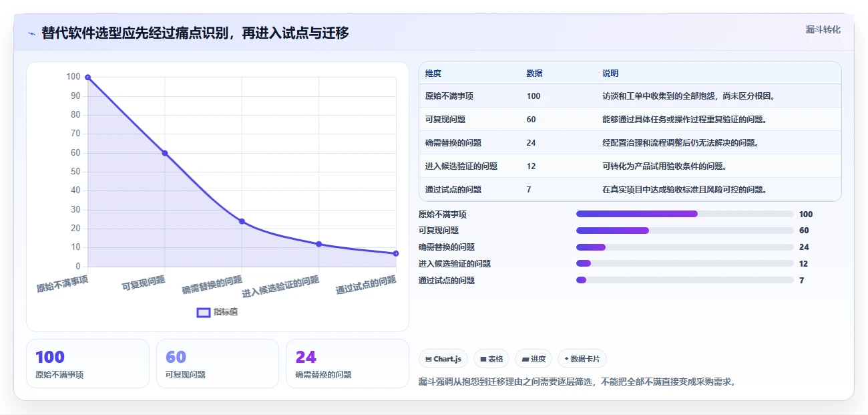Image resolution: width=868 pixels, height=415 pixels.
Task: Click the table value 24
Action: click(x=531, y=143)
